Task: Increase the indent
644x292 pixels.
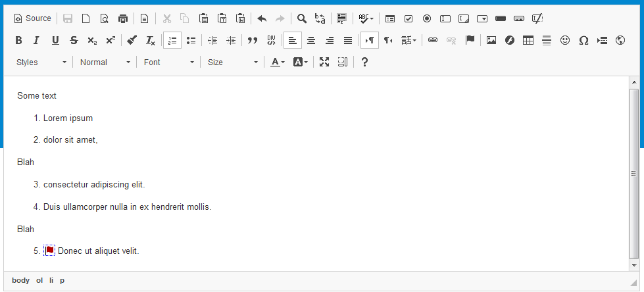Action: point(232,40)
